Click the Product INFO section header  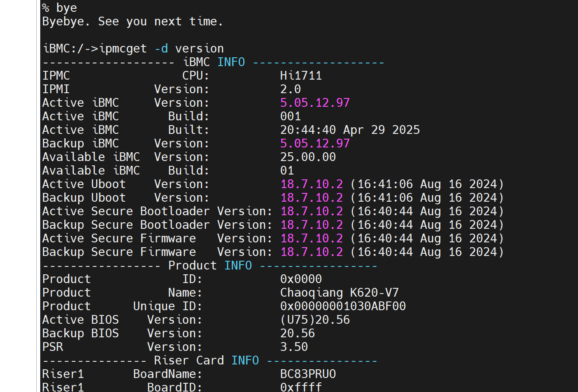tap(210, 266)
